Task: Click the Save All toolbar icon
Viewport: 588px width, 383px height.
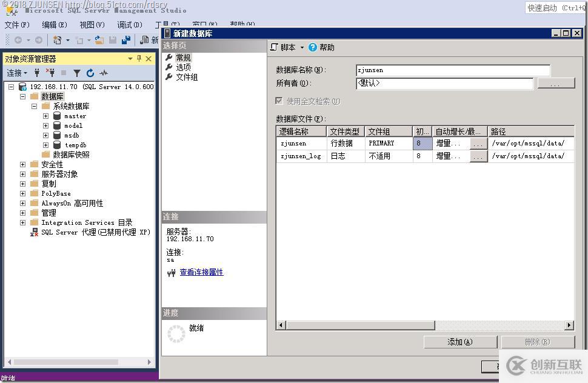Action: click(x=127, y=40)
